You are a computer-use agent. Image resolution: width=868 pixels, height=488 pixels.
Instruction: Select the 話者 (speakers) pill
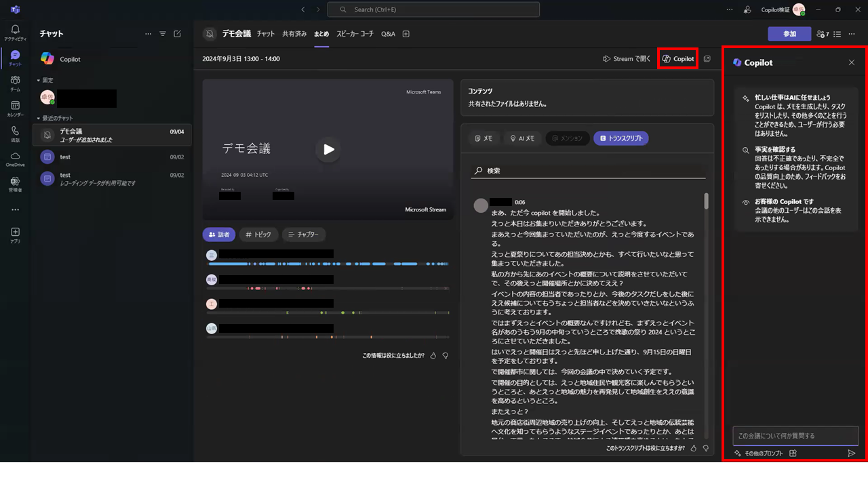[219, 235]
